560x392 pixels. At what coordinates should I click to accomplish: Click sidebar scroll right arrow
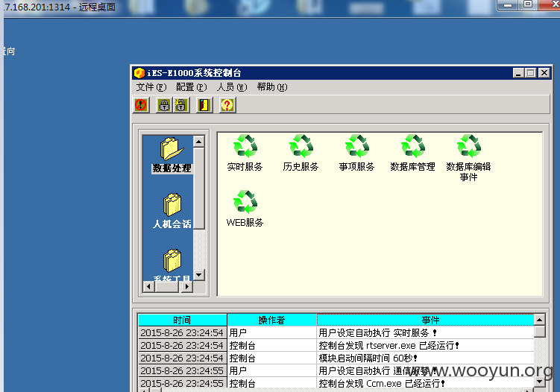186,286
